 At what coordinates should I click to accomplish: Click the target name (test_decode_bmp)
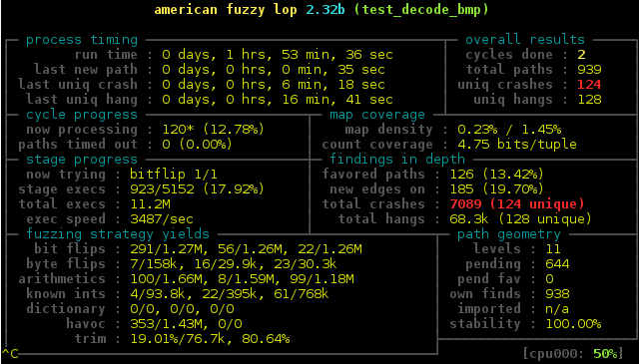click(421, 10)
